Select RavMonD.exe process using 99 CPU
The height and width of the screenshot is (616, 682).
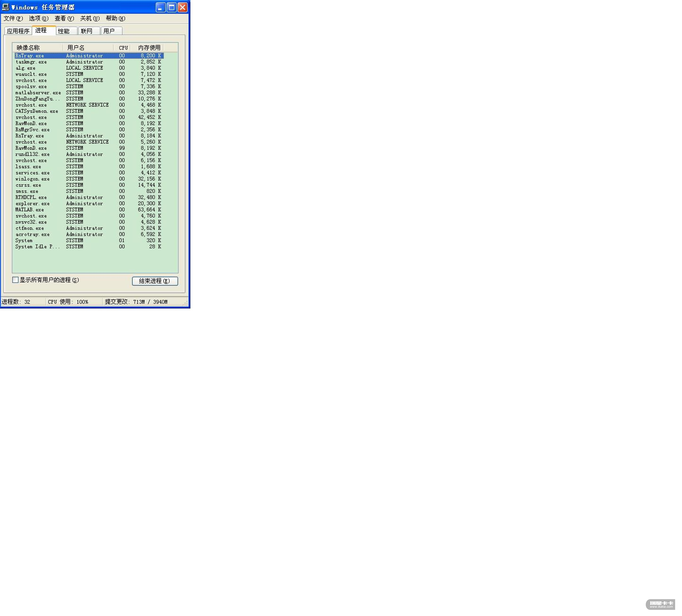pyautogui.click(x=31, y=148)
